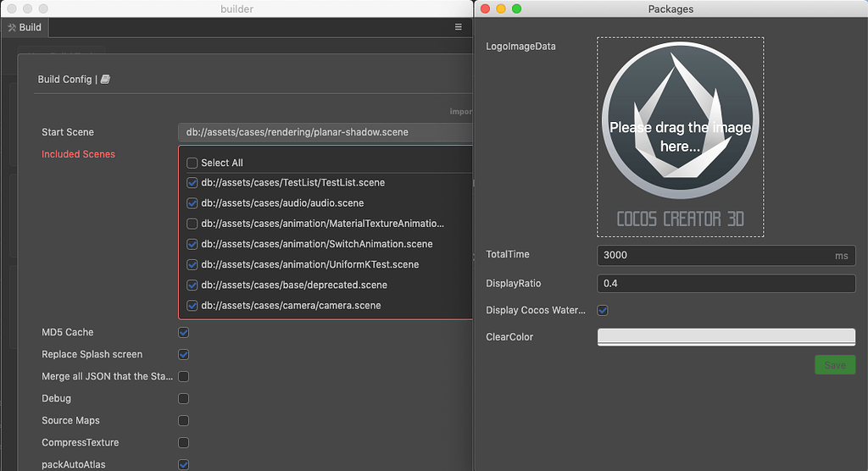
Task: Enable Source Maps checkbox
Action: pos(184,421)
